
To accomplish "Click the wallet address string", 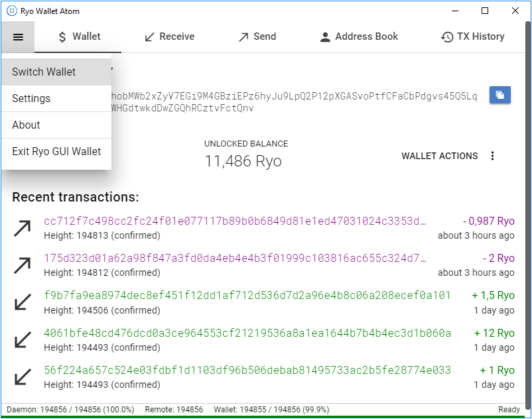I will pyautogui.click(x=294, y=102).
